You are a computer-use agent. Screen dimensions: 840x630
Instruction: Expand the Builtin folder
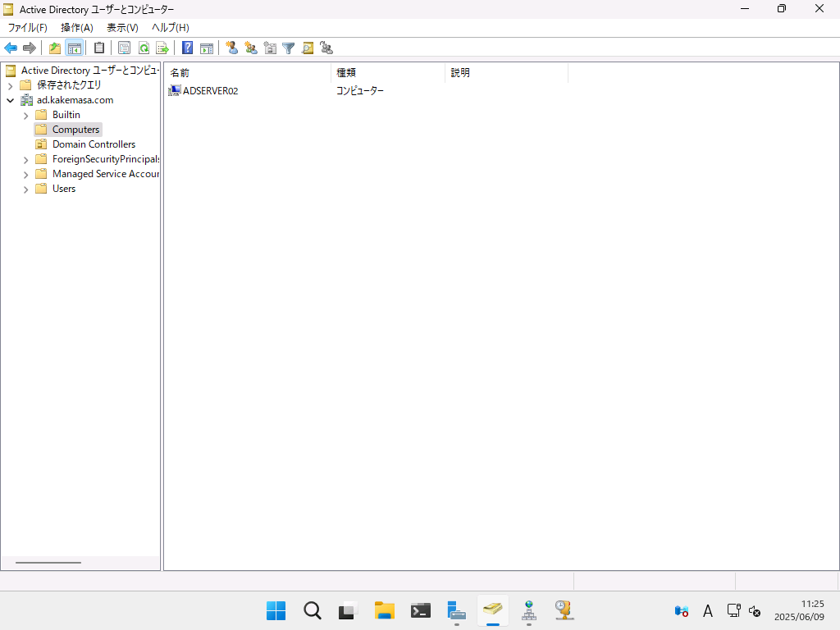pos(25,115)
